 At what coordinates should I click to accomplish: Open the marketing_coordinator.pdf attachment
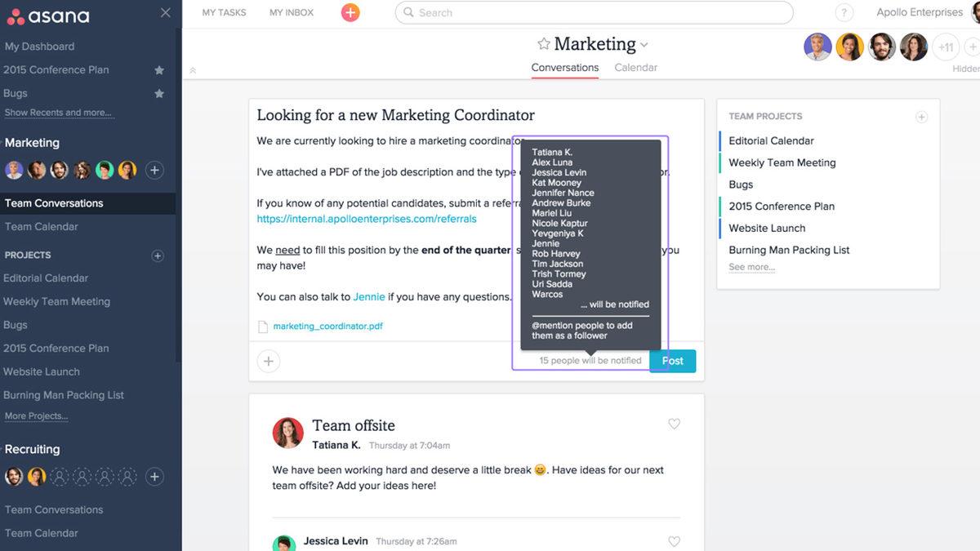[327, 327]
